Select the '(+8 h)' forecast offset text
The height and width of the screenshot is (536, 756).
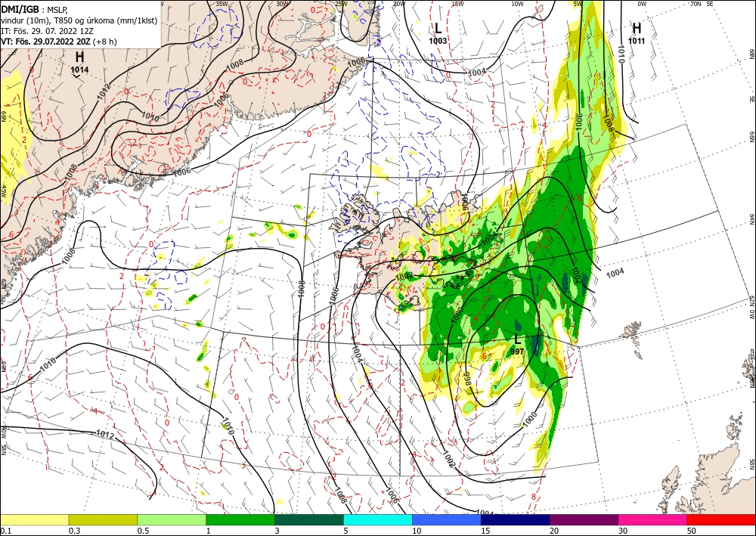point(104,42)
